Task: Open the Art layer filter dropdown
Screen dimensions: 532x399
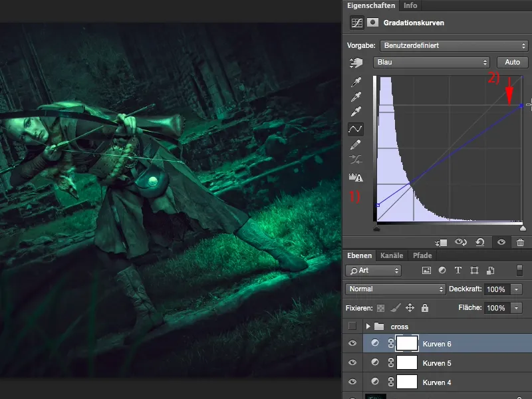Action: point(373,271)
